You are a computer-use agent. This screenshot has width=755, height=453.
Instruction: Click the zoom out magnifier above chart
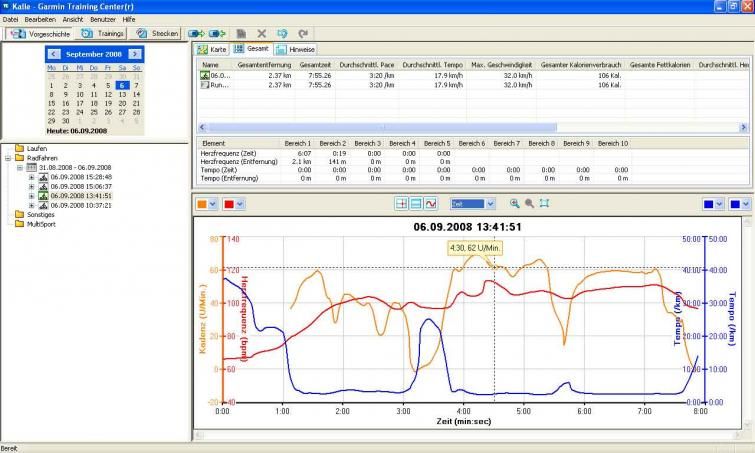(x=529, y=203)
